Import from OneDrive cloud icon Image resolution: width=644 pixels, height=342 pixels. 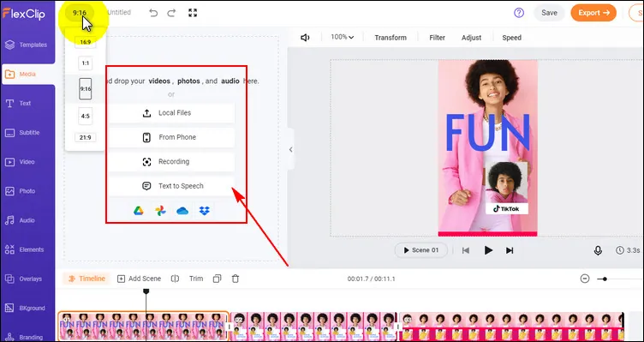pyautogui.click(x=182, y=211)
